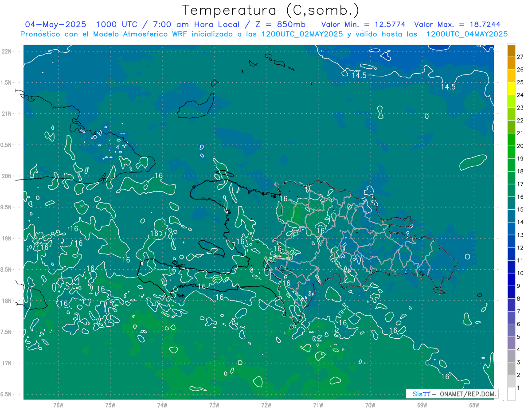Click the 'Temperatura (C,somb.)' map title
This screenshot has height=411, width=532.
tap(270, 10)
